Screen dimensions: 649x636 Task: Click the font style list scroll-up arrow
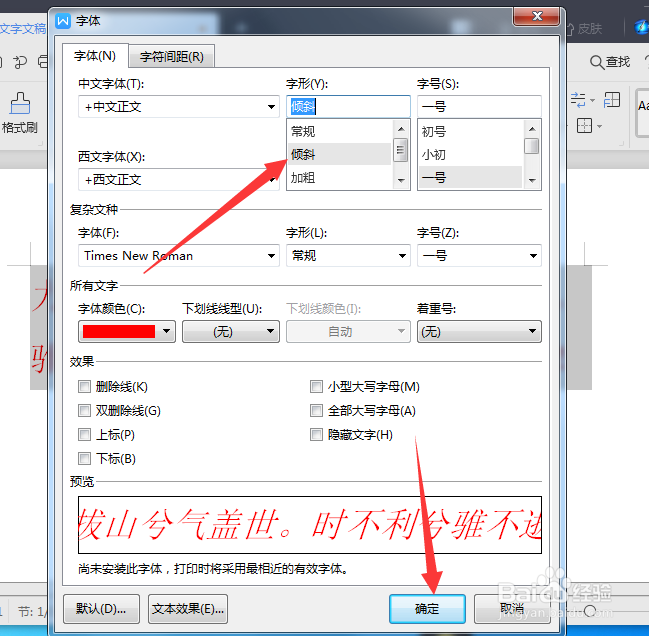401,129
